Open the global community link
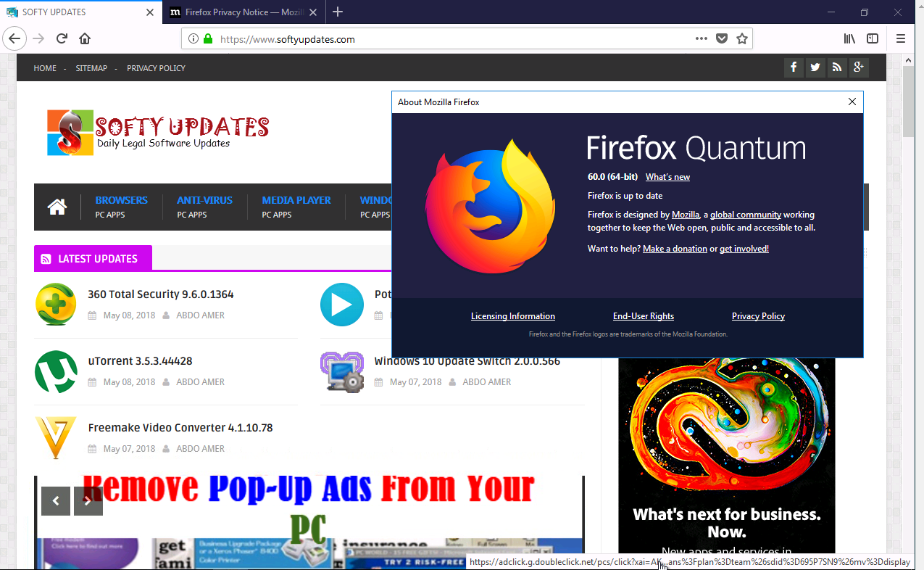924x570 pixels. coord(746,215)
